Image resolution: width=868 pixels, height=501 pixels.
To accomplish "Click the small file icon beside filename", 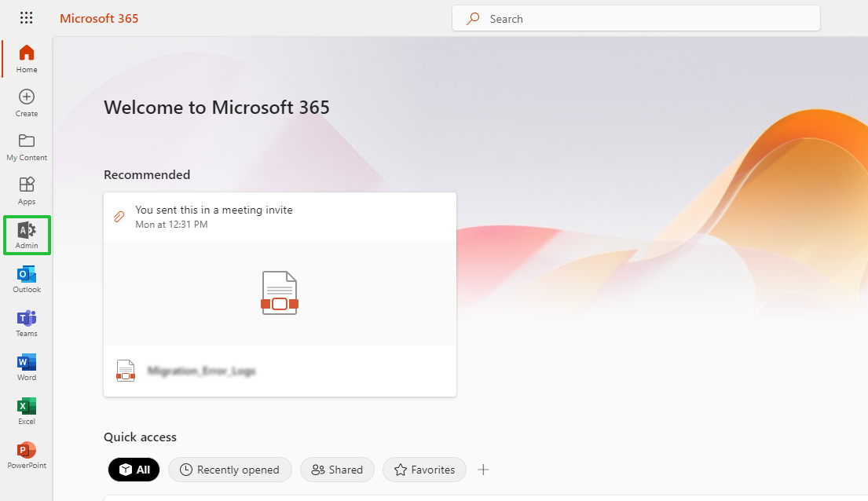I will pos(126,371).
